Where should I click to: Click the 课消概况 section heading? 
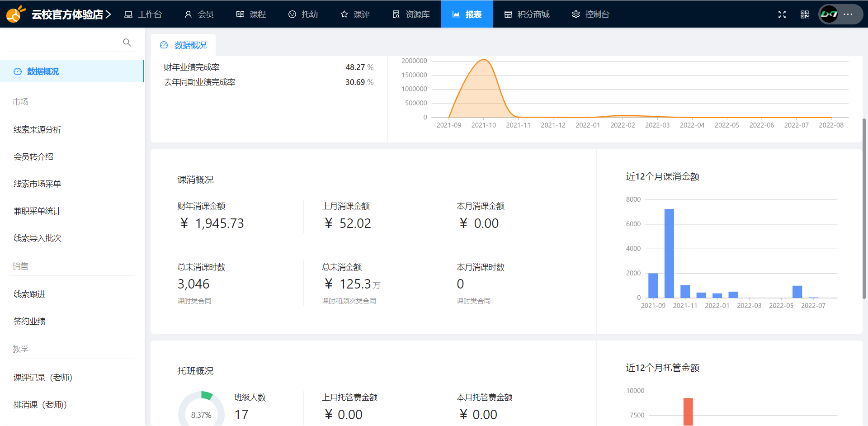click(195, 180)
